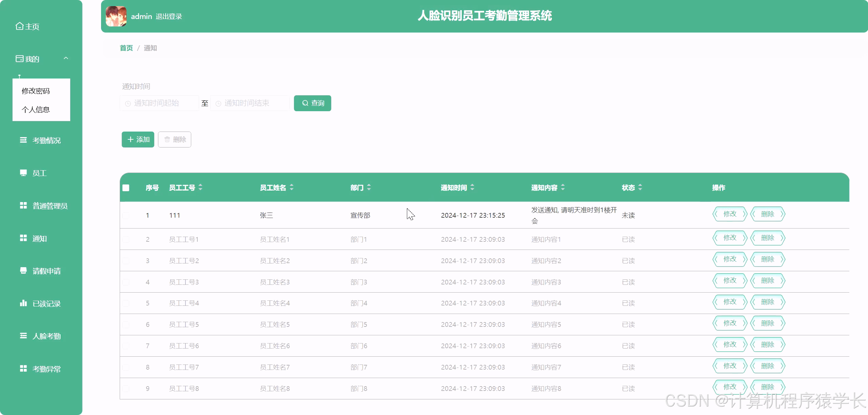Open 已读记录 read-records chart icon
This screenshot has width=868, height=415.
click(23, 303)
